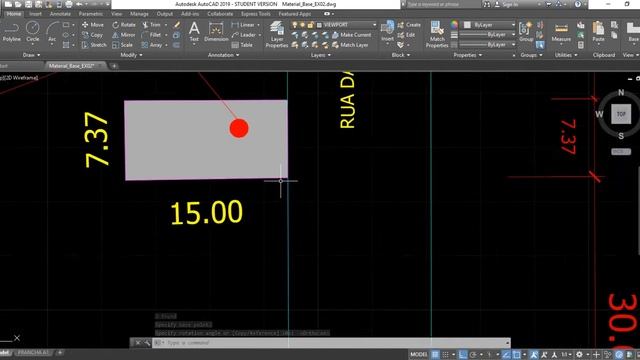Select the Dimension tool
This screenshot has width=640, height=360.
click(216, 32)
